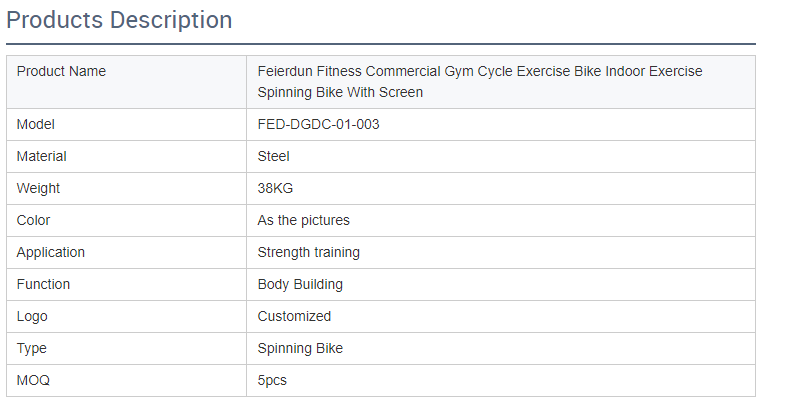Click the Products Description heading
The width and height of the screenshot is (789, 403).
(x=120, y=20)
